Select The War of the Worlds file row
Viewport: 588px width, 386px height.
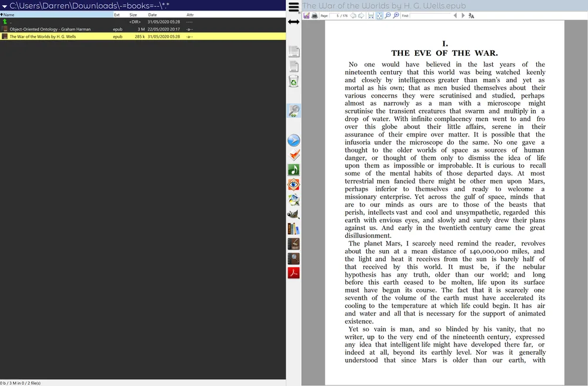click(x=143, y=36)
